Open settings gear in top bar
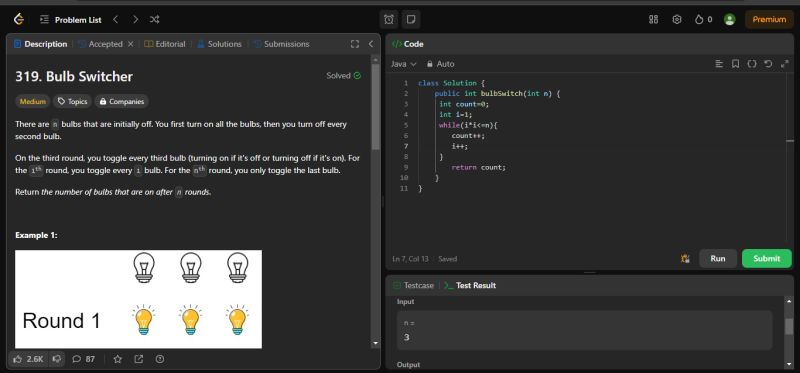 click(x=677, y=19)
